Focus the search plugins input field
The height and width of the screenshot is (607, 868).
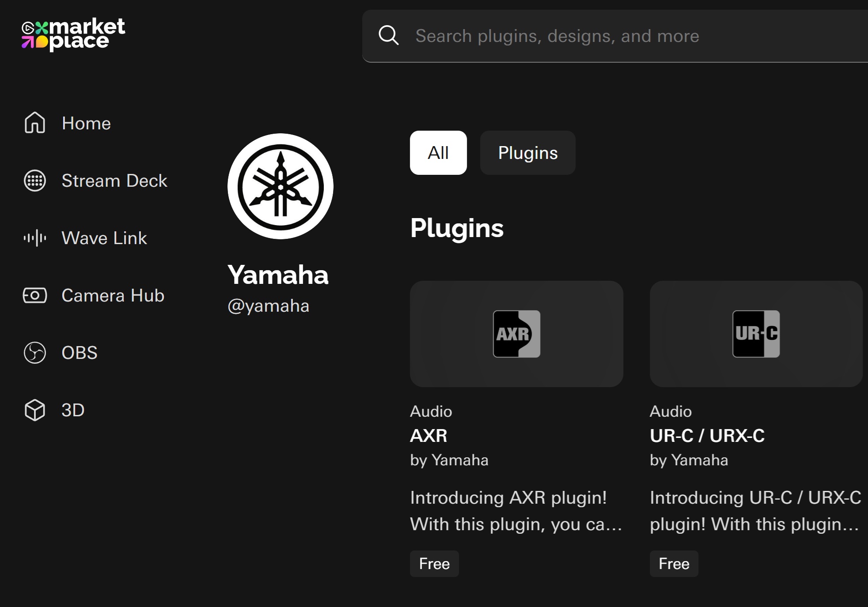pyautogui.click(x=618, y=36)
